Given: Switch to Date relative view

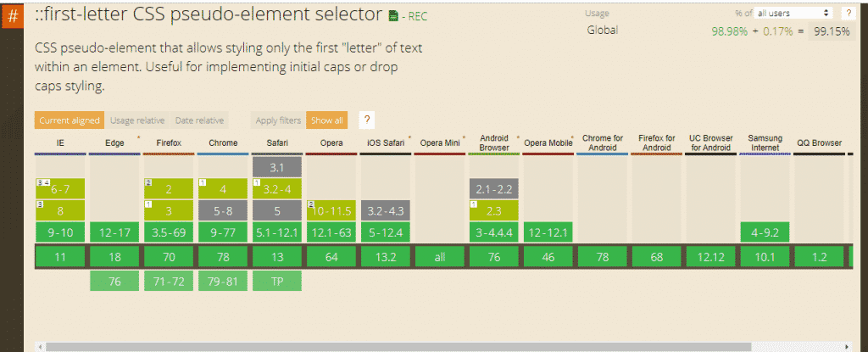Looking at the screenshot, I should click(x=200, y=120).
